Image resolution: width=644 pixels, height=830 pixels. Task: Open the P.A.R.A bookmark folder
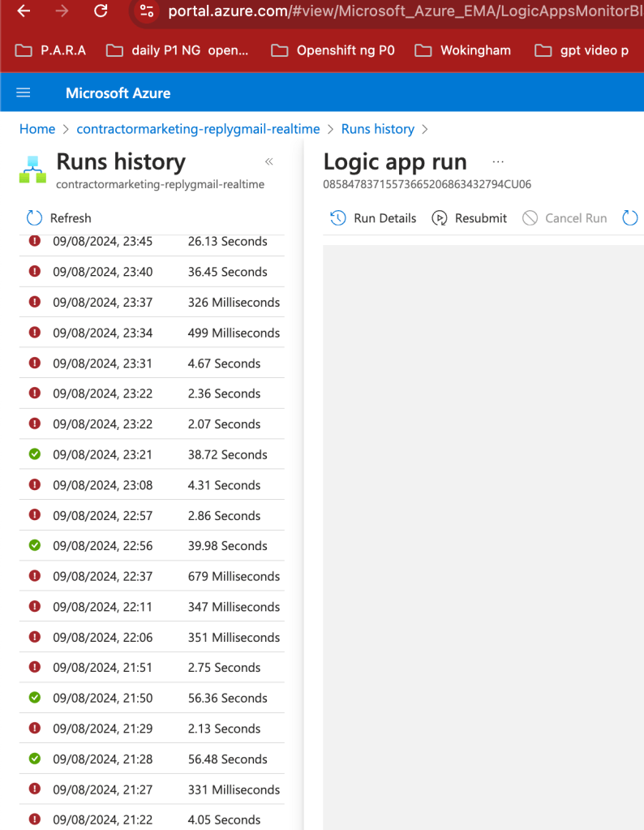pos(50,50)
